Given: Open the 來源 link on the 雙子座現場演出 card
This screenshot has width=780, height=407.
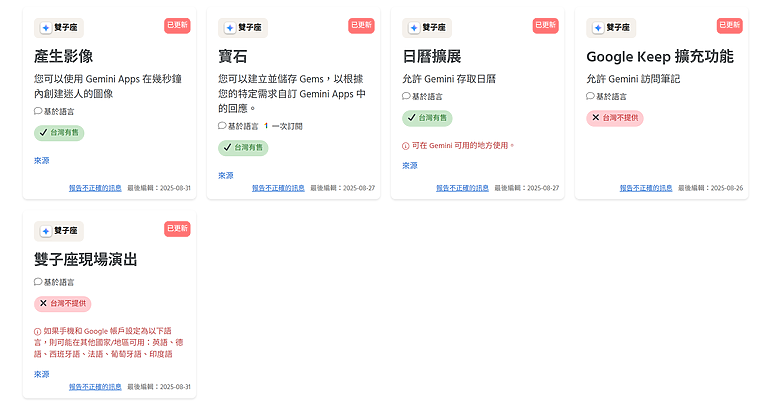Looking at the screenshot, I should pyautogui.click(x=42, y=374).
